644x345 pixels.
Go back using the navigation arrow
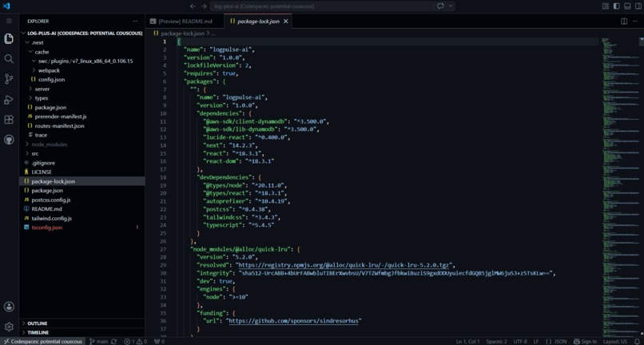[x=193, y=6]
